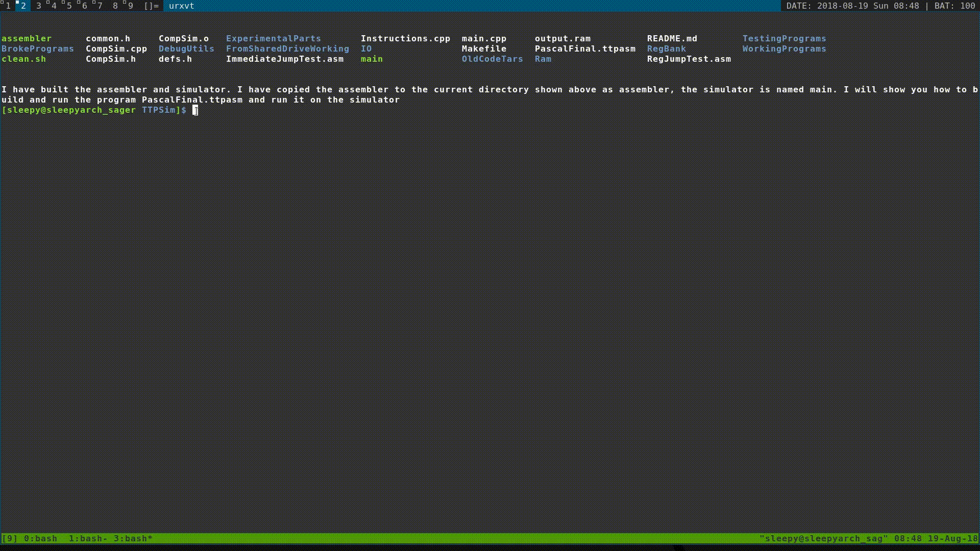Click README.md in the listing
Viewport: 980px width, 551px height.
[x=672, y=38]
